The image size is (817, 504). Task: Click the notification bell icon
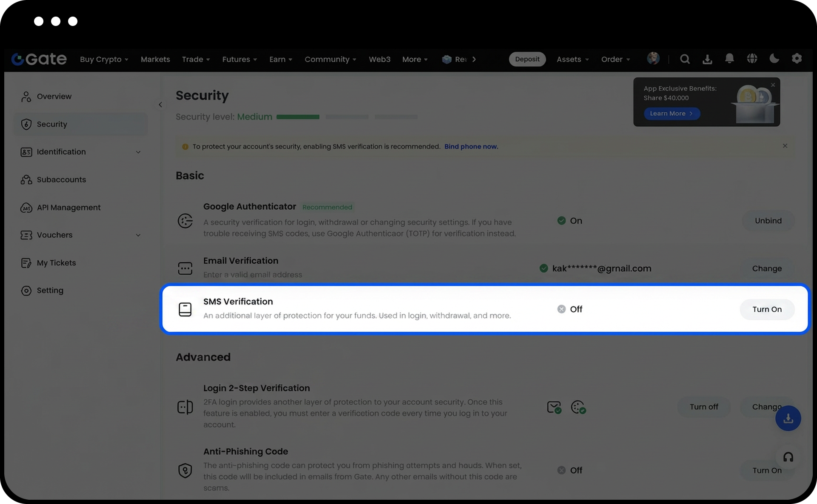pos(729,59)
